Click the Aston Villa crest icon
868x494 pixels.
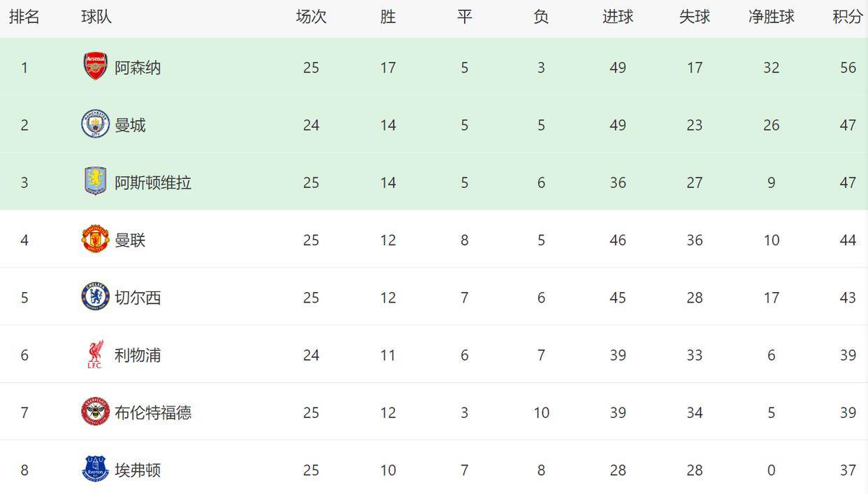[x=95, y=182]
